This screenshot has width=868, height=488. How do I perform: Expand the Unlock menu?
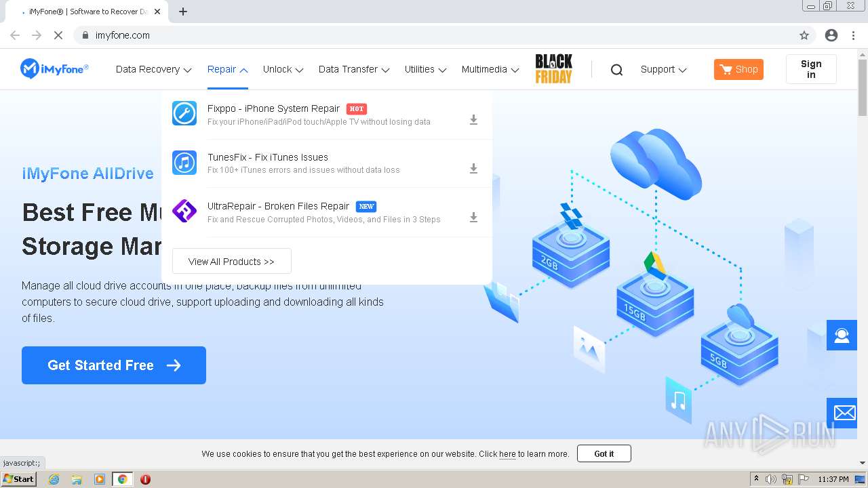pos(283,69)
